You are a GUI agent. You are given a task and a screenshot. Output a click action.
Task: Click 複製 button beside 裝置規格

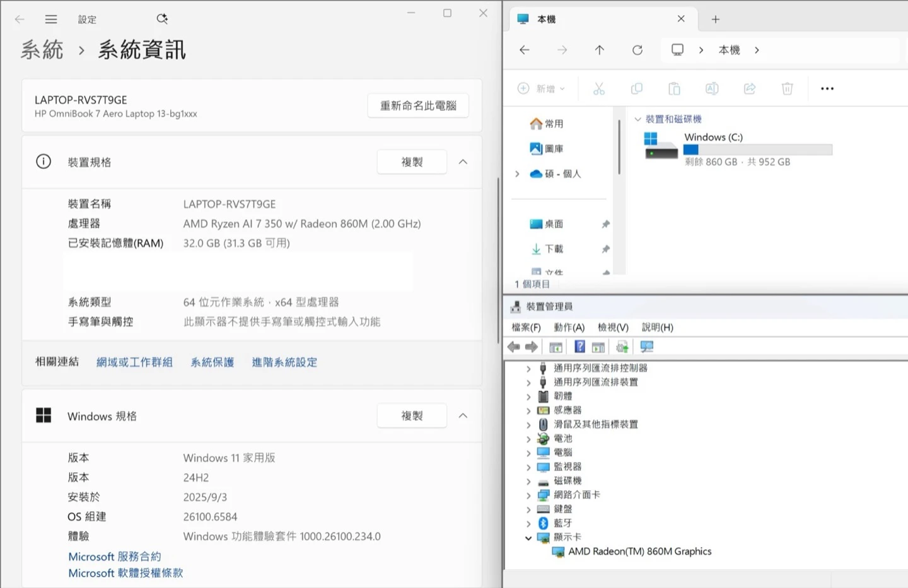[412, 162]
